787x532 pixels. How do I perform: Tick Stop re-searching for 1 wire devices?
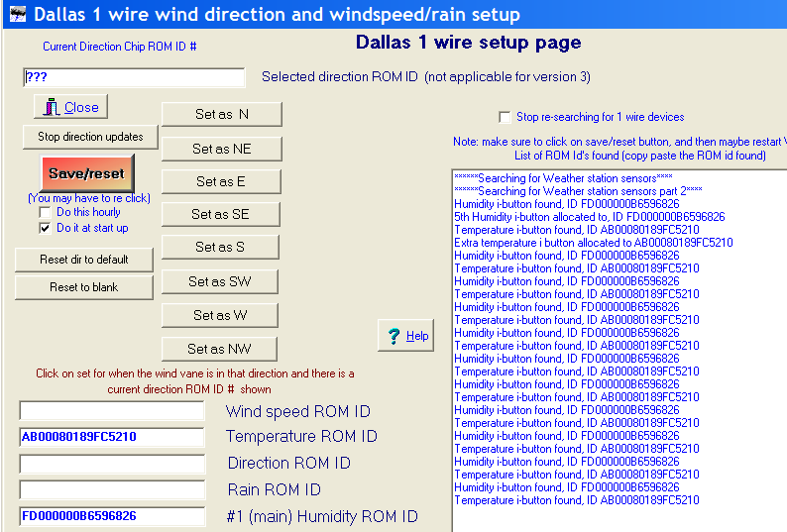click(x=505, y=117)
